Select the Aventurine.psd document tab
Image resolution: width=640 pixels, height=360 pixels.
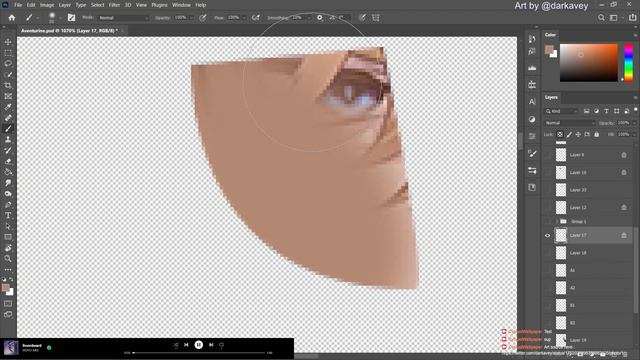[69, 31]
